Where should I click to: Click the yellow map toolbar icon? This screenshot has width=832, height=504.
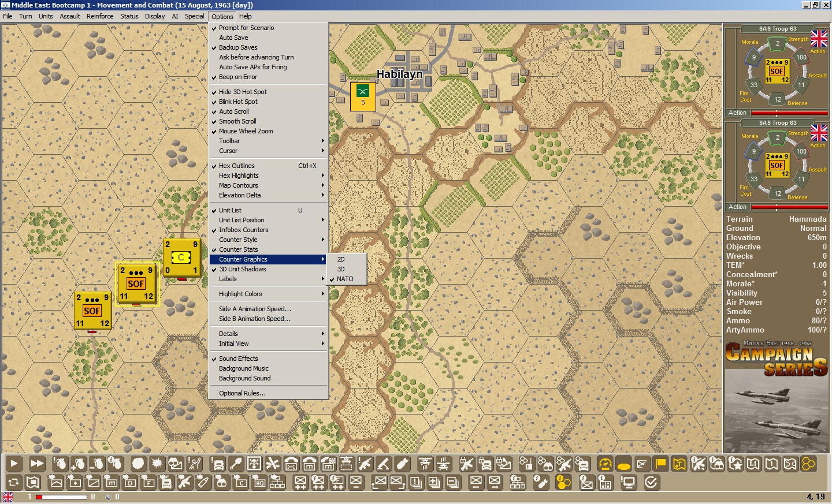click(679, 463)
